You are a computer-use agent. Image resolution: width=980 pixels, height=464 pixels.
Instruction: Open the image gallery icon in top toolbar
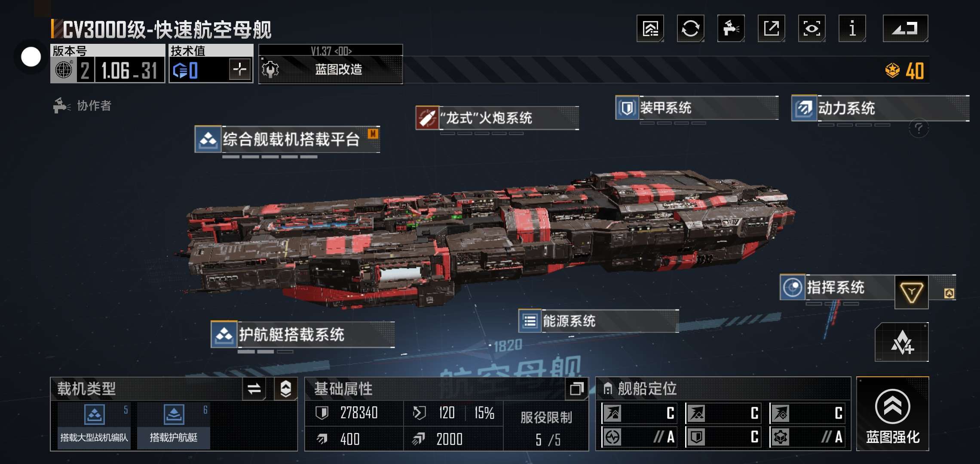pyautogui.click(x=650, y=29)
